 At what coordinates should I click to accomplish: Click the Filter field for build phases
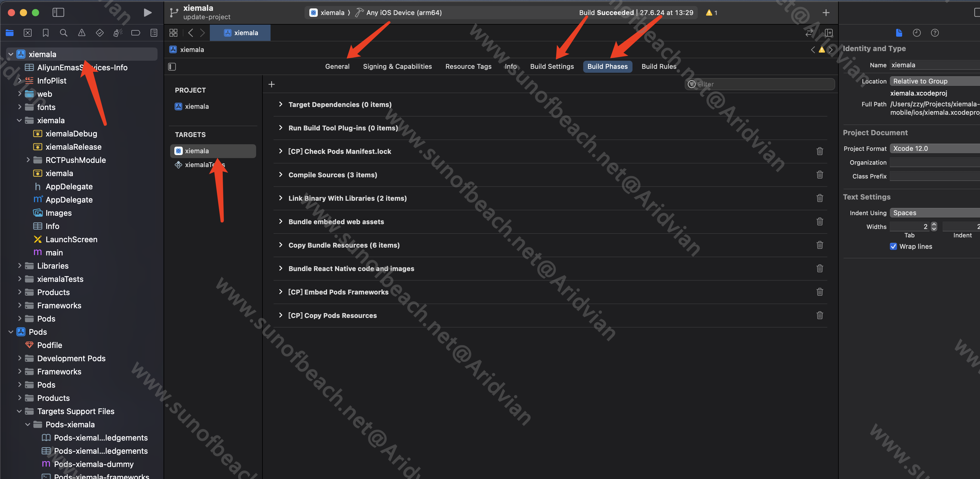coord(760,84)
